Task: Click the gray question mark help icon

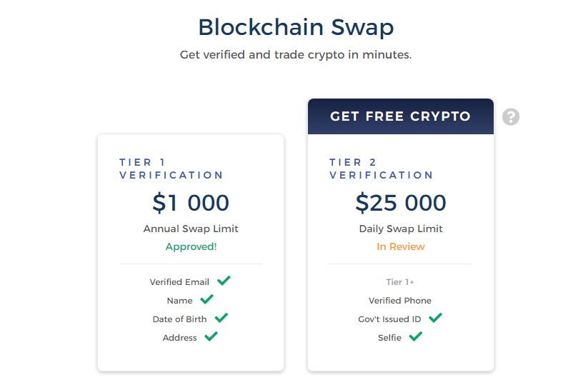Action: 511,116
